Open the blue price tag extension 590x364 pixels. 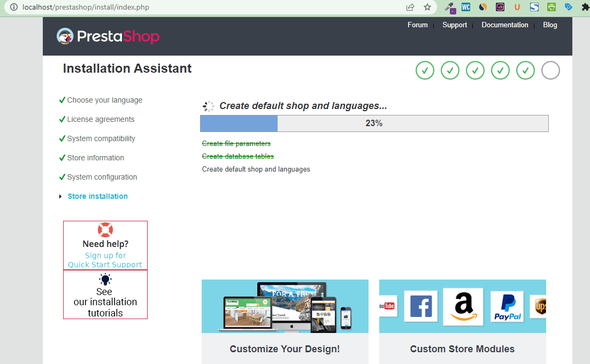(x=568, y=7)
